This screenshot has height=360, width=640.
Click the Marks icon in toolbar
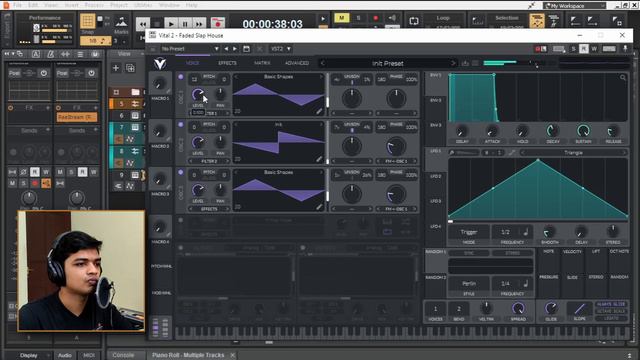(121, 21)
